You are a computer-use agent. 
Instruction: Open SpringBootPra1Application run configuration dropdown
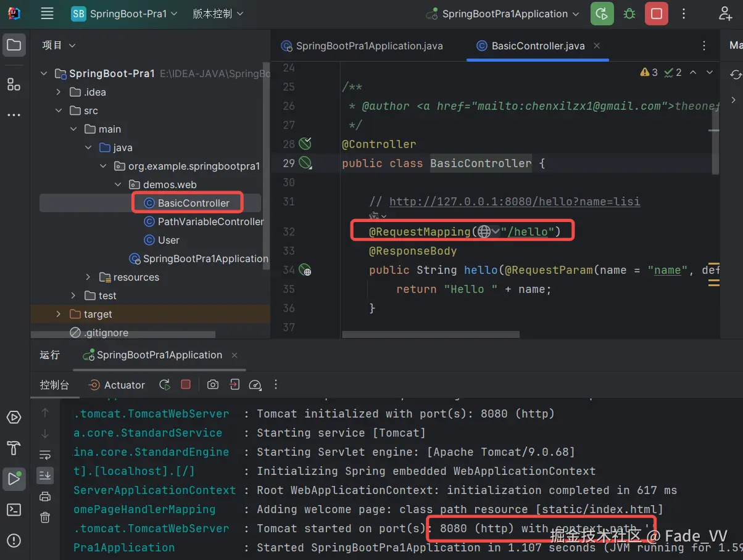[503, 14]
